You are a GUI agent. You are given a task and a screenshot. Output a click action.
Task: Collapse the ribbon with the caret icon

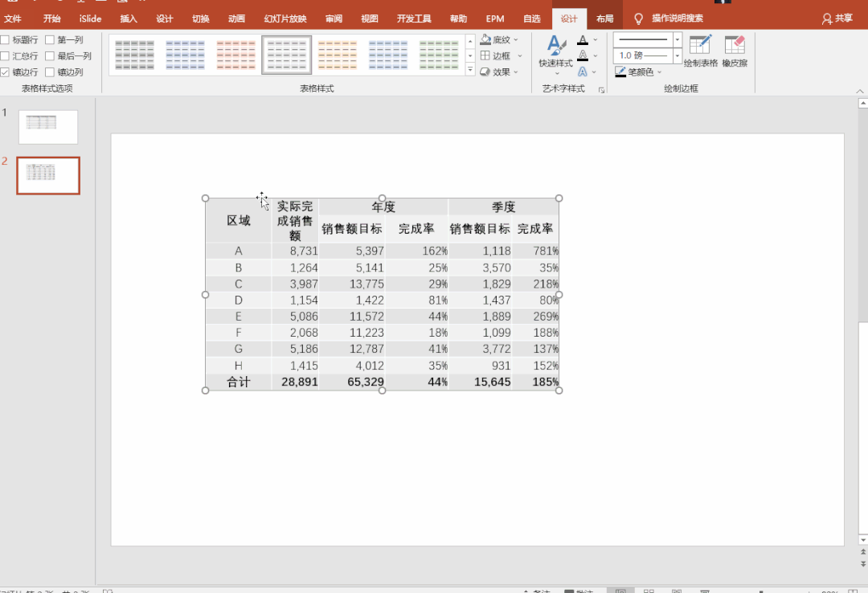(860, 91)
